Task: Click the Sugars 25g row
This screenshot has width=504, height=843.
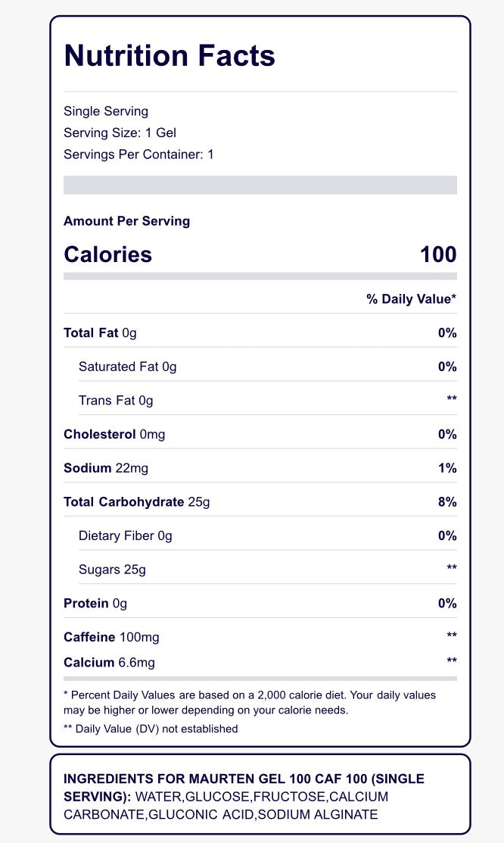Action: point(268,570)
